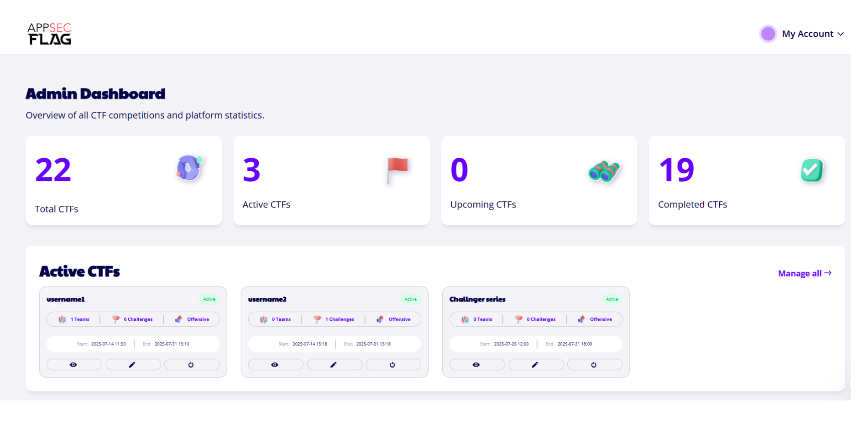View details of Challnger series CTF
This screenshot has width=868, height=422.
(x=477, y=365)
